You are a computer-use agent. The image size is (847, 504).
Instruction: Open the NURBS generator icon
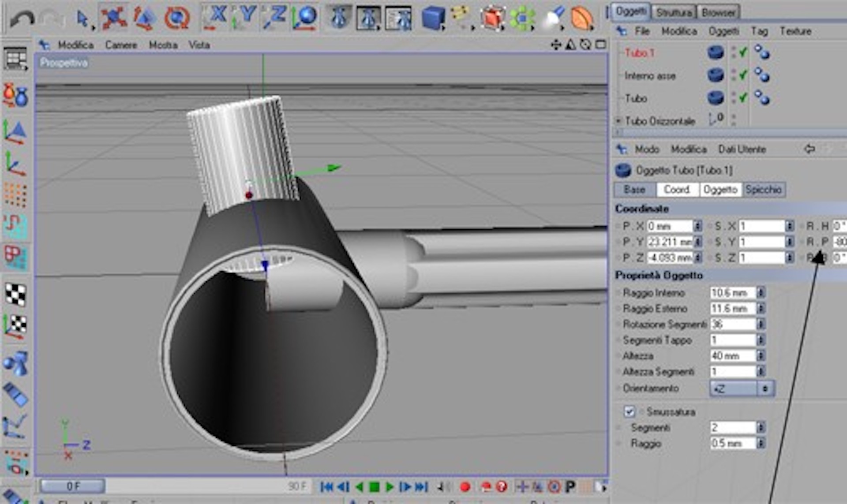tap(492, 19)
